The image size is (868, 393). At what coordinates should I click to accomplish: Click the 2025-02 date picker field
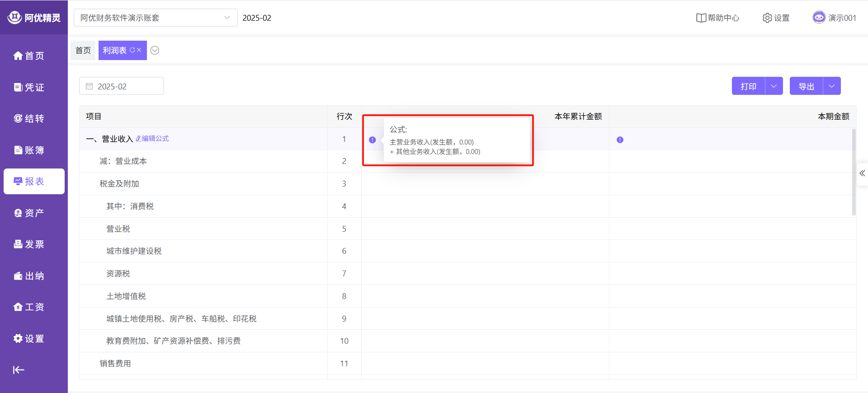coord(122,86)
